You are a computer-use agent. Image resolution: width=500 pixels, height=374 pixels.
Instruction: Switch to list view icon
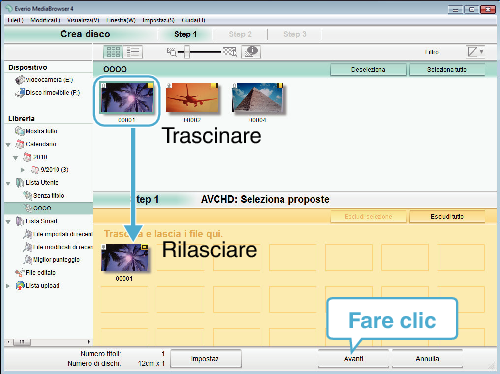(x=133, y=52)
